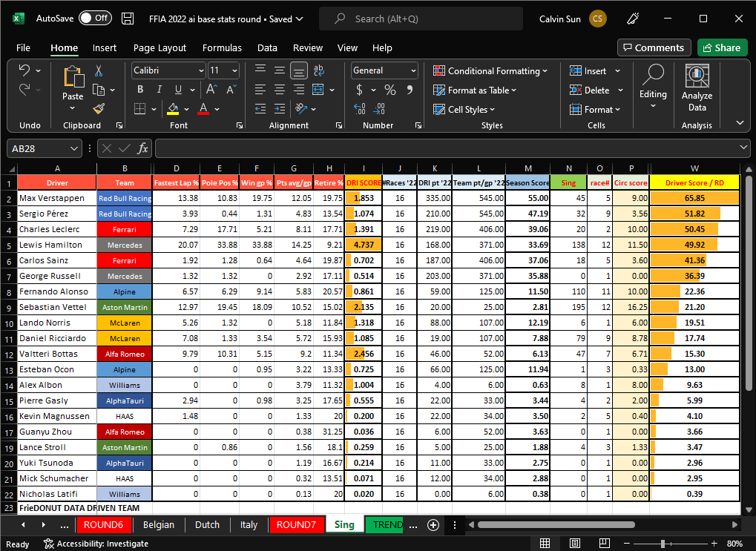Apply Bold formatting
This screenshot has width=756, height=551.
pos(139,90)
